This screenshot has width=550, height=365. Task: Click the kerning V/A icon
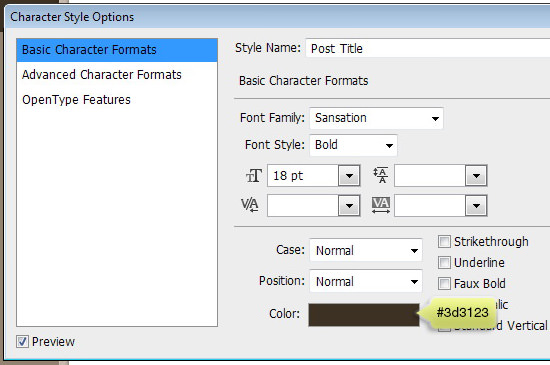[250, 205]
